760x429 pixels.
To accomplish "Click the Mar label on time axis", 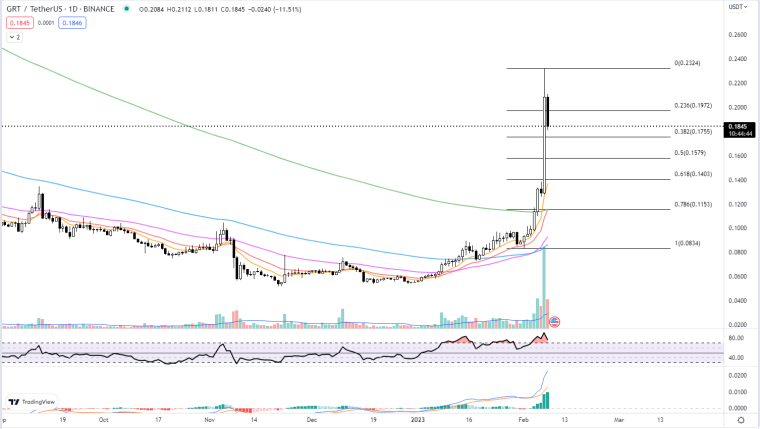I will [619, 420].
